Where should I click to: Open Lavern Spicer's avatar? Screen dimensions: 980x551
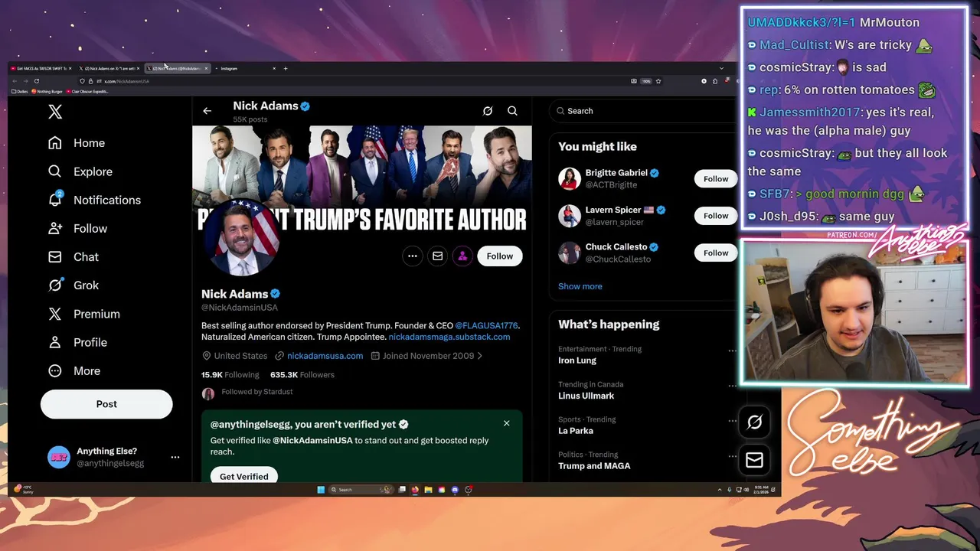[569, 216]
